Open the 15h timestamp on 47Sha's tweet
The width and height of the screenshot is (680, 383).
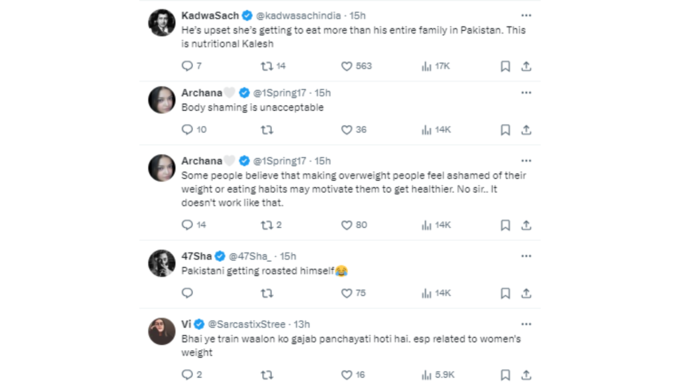(288, 256)
